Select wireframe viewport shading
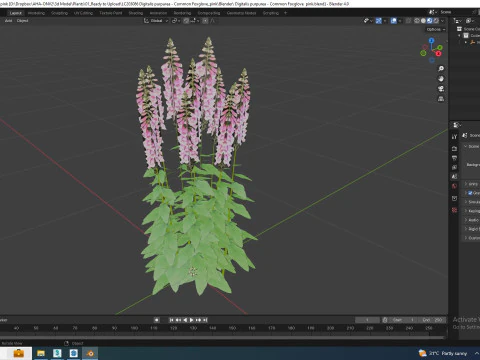 (417, 21)
